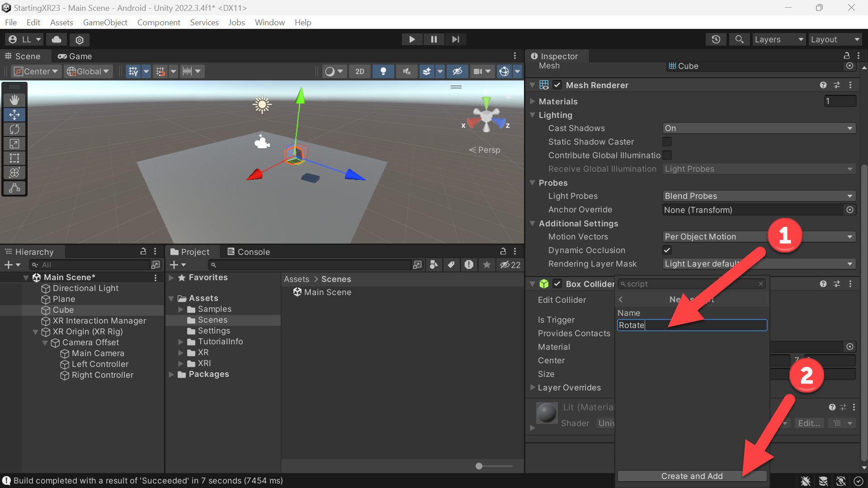Select the Hand view tool

(x=14, y=100)
